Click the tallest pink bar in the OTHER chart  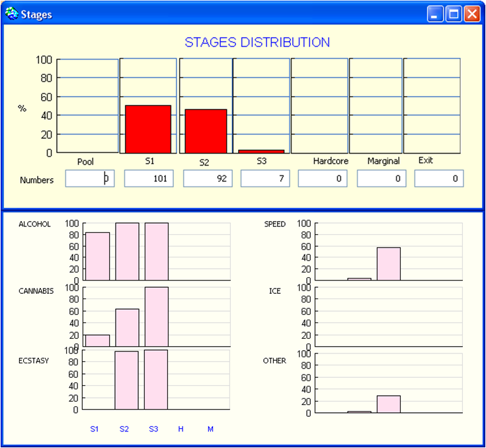tap(388, 404)
